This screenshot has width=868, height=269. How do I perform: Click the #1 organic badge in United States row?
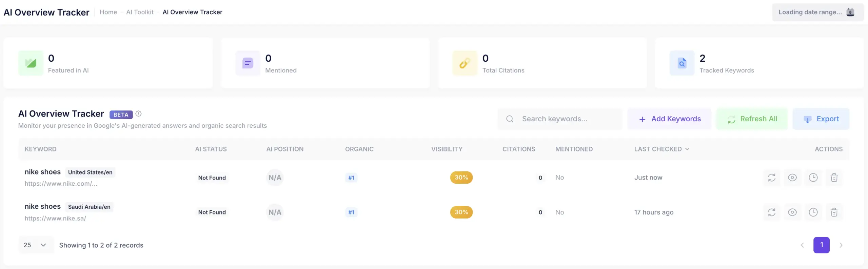coord(351,178)
